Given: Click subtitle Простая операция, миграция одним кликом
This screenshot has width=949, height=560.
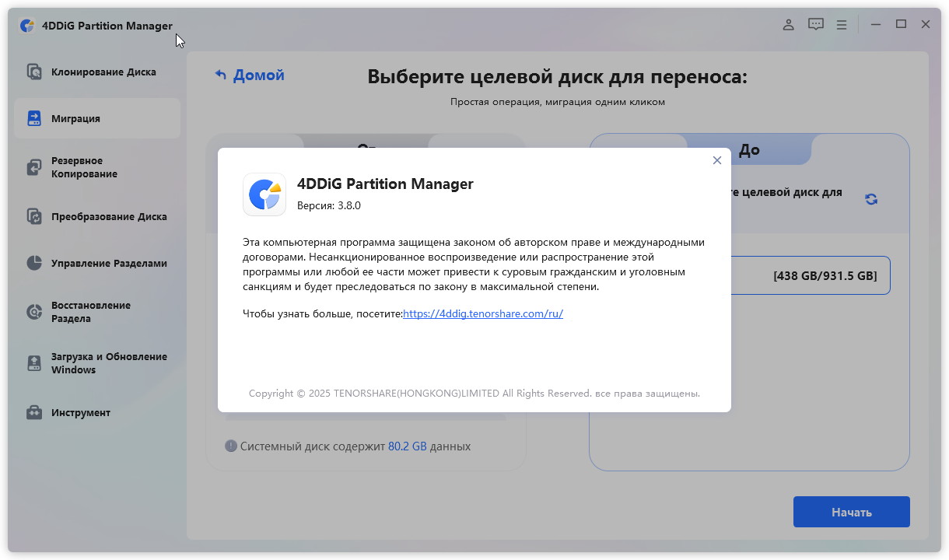Looking at the screenshot, I should pyautogui.click(x=558, y=101).
